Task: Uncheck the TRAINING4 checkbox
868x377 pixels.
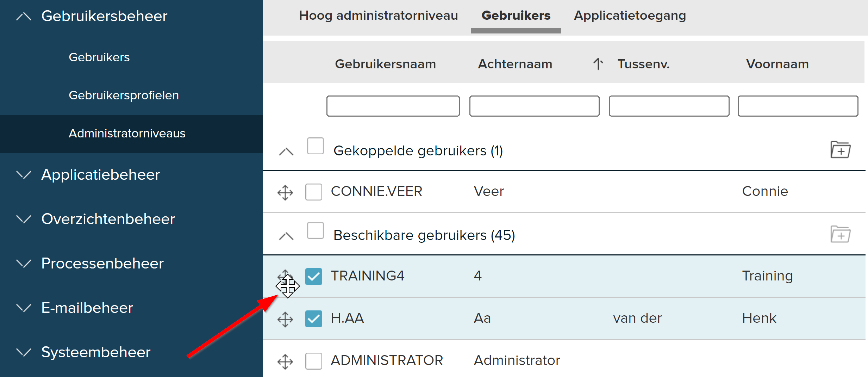Action: [314, 277]
